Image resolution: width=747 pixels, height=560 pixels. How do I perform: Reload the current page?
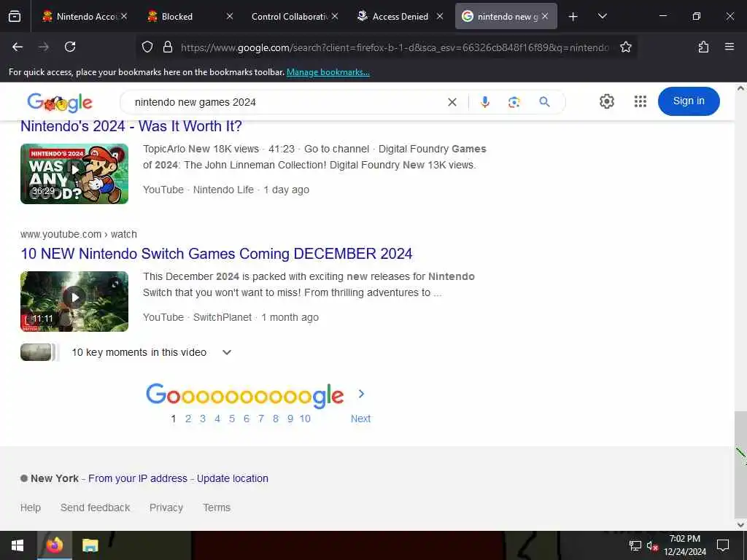pos(70,47)
